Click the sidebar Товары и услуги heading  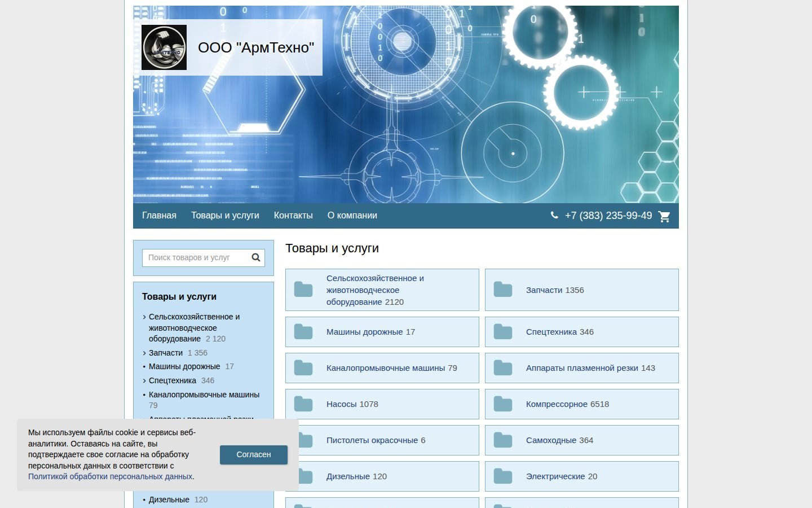[179, 296]
